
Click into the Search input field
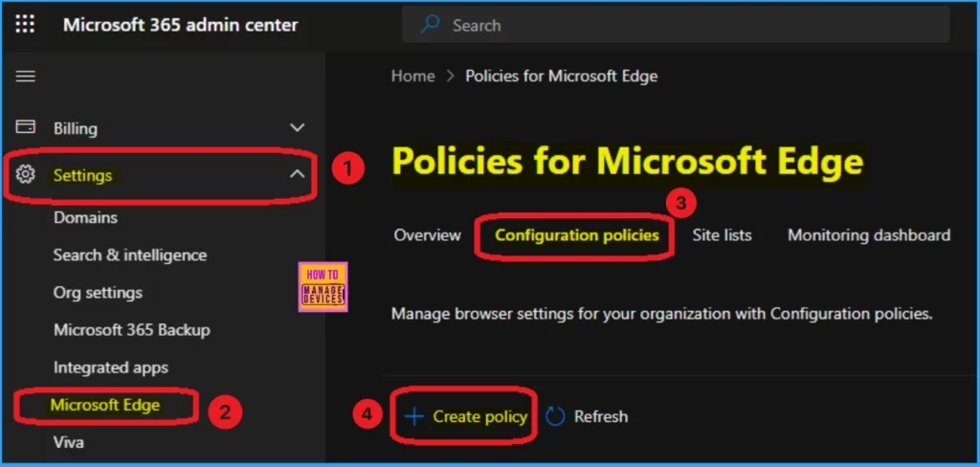(676, 25)
